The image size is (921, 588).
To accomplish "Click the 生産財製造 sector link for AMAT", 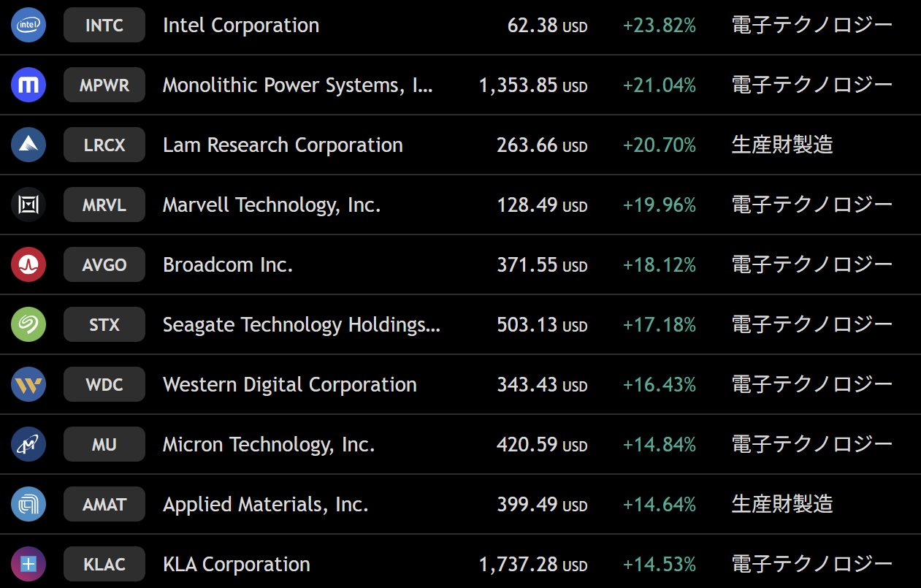I will click(x=782, y=505).
